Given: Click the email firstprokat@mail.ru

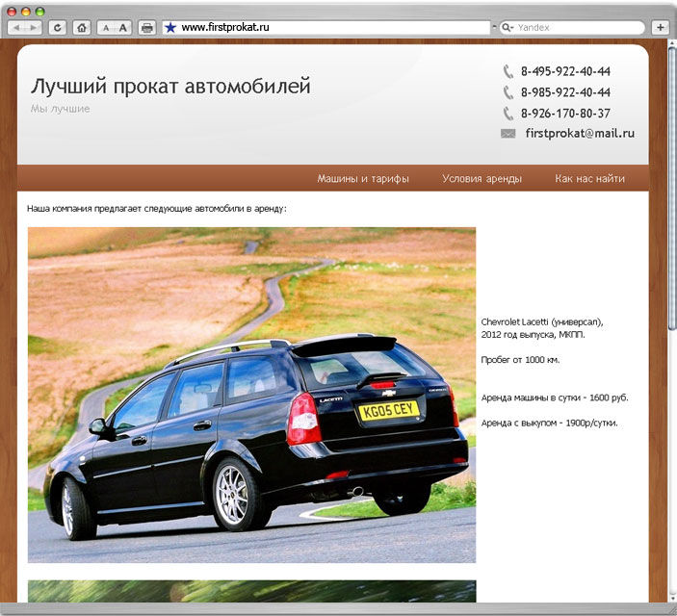Looking at the screenshot, I should coord(580,134).
